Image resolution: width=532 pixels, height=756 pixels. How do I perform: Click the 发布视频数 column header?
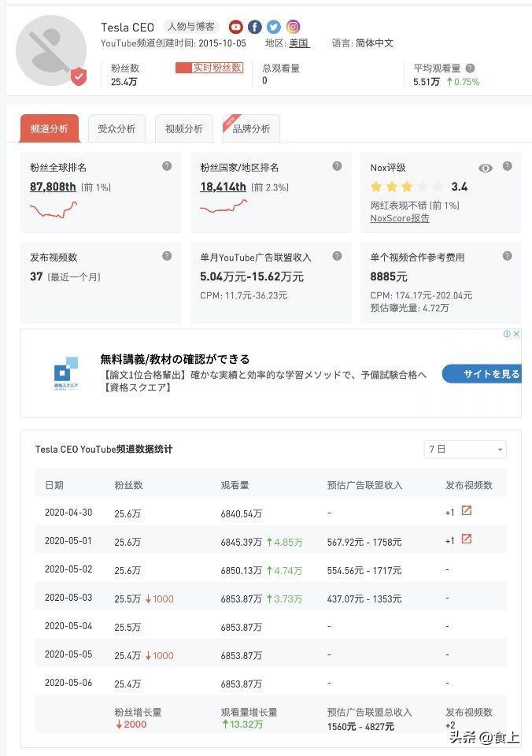tap(469, 485)
